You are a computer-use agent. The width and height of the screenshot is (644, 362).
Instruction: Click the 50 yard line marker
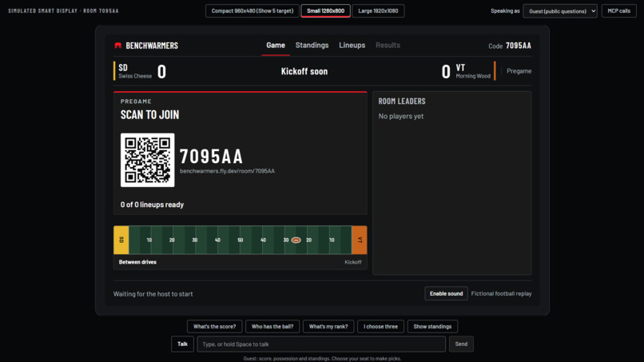pos(241,240)
